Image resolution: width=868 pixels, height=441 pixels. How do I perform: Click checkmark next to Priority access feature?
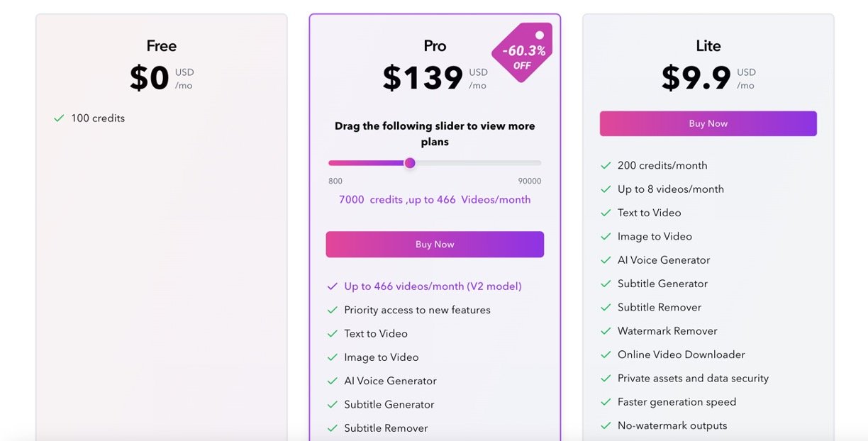tap(332, 310)
